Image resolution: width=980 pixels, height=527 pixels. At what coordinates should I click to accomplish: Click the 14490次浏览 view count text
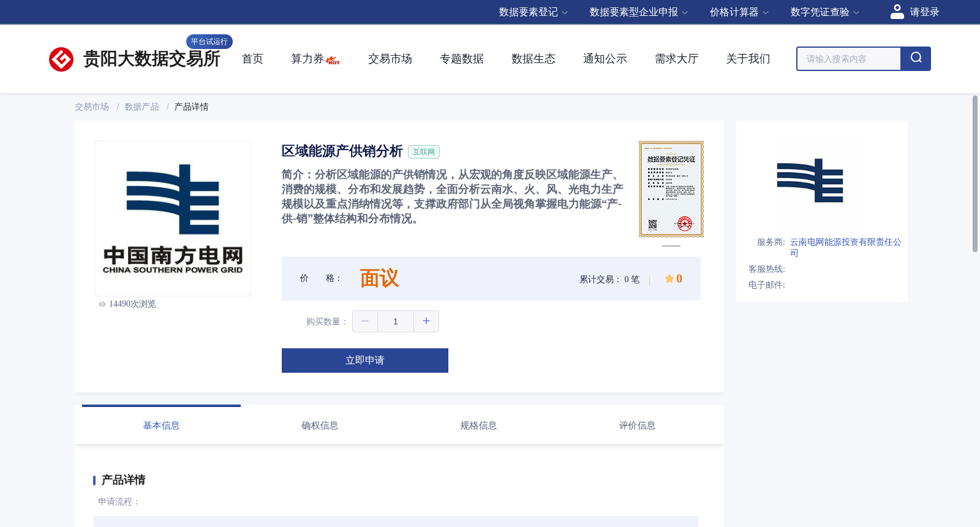[x=132, y=304]
